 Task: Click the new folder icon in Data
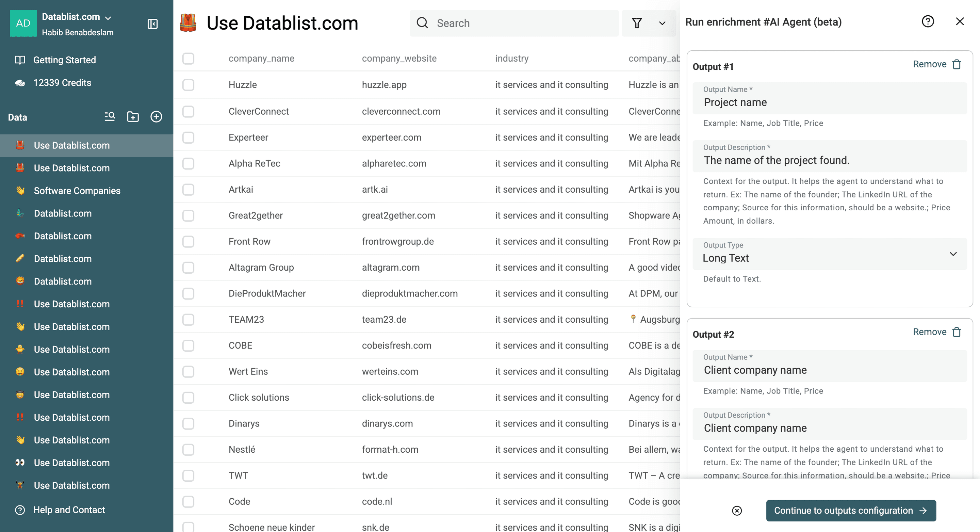[133, 116]
